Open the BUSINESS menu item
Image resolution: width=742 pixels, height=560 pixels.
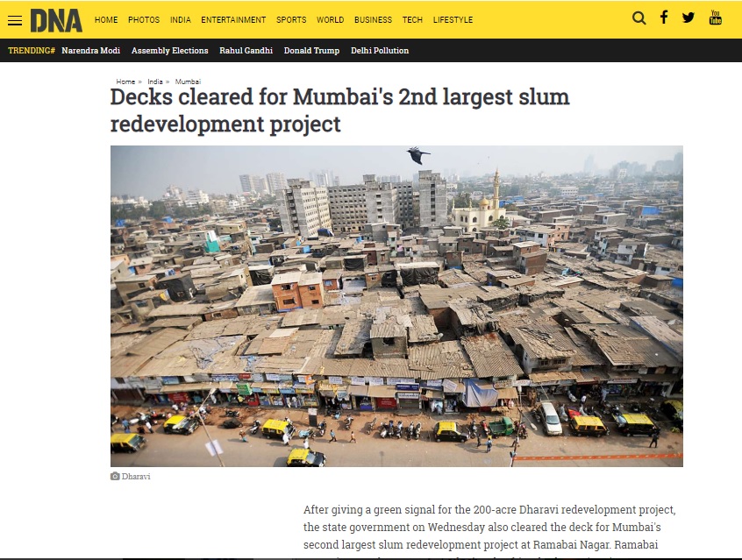point(373,20)
